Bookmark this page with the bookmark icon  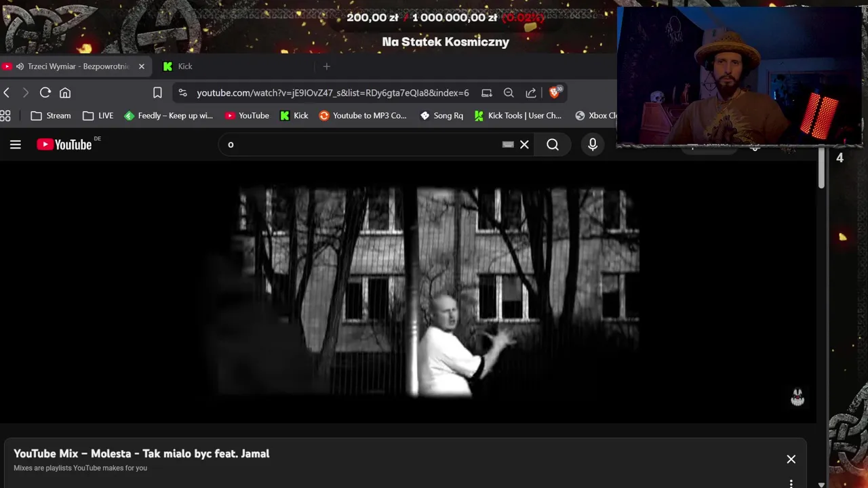(157, 93)
